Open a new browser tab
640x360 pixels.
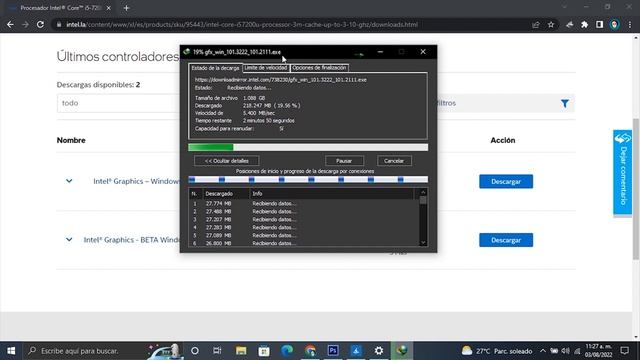tap(126, 8)
